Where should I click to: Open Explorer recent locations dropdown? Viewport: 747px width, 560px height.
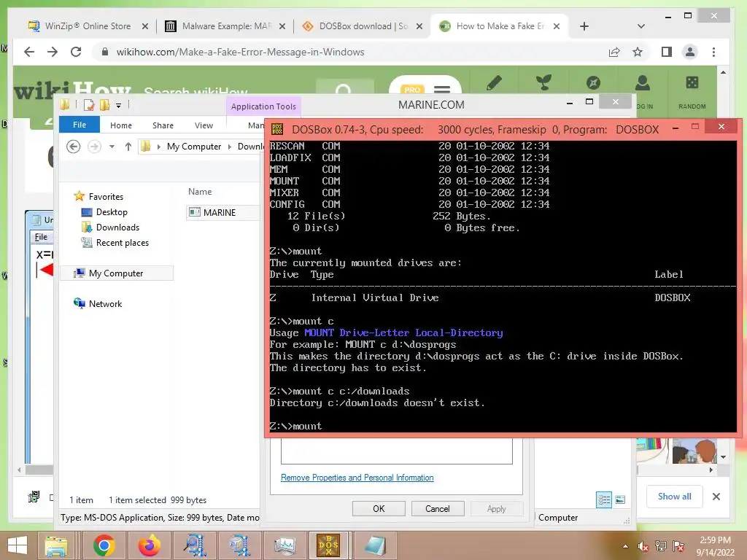(x=112, y=146)
